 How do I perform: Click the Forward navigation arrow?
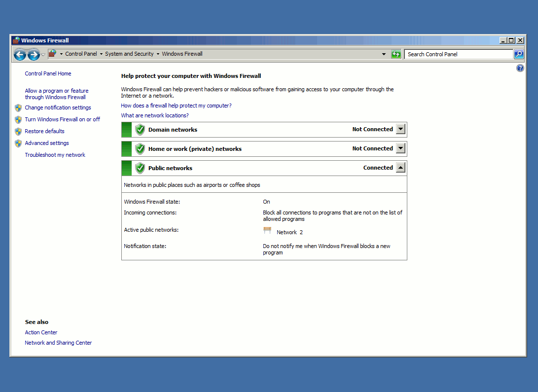[x=34, y=54]
